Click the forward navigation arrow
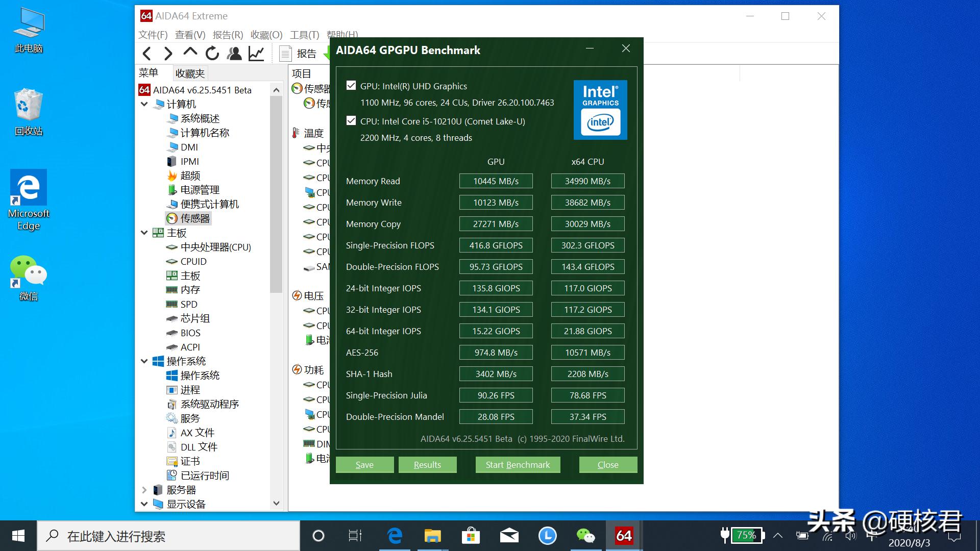This screenshot has width=980, height=551. (168, 53)
